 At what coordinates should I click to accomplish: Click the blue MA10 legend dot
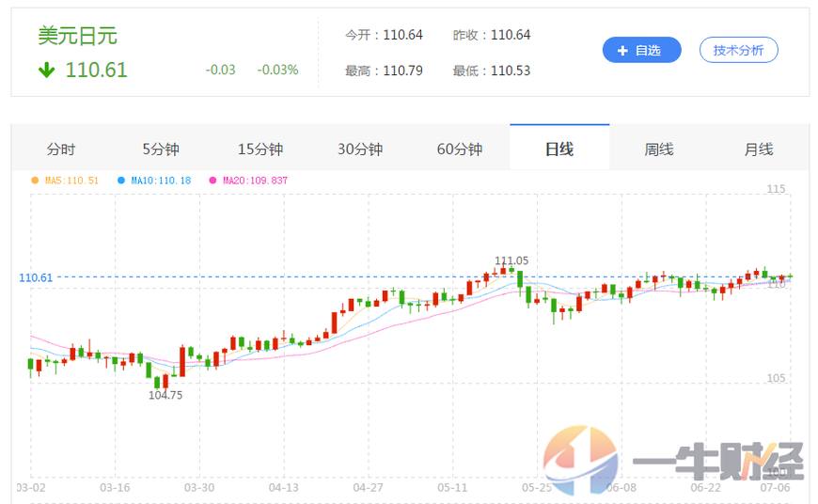pos(121,181)
